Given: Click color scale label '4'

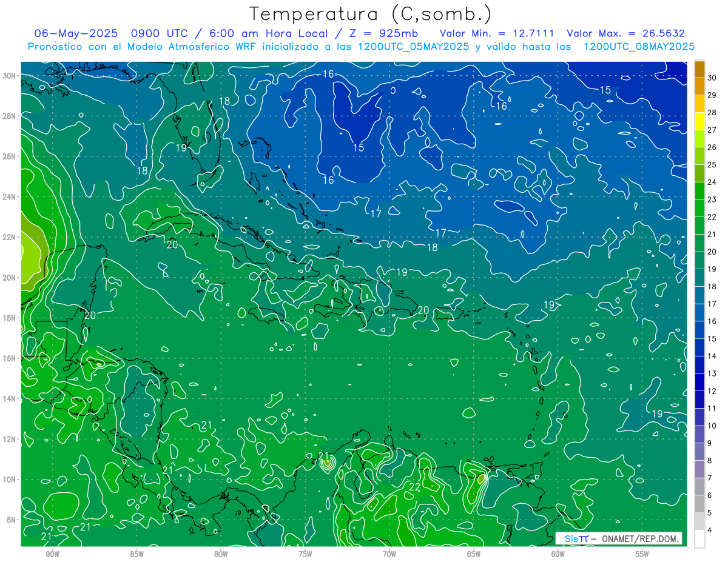Looking at the screenshot, I should (x=710, y=530).
